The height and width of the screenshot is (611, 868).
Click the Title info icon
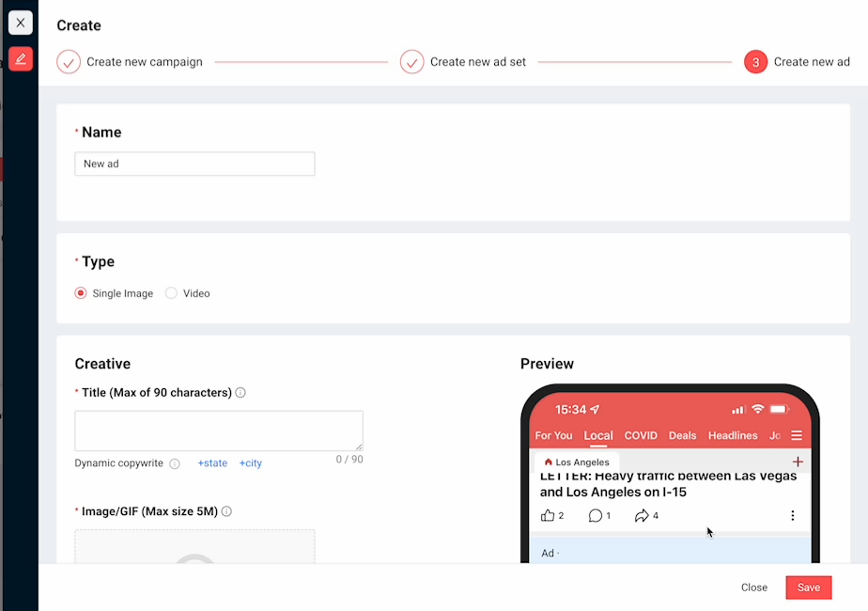[240, 393]
